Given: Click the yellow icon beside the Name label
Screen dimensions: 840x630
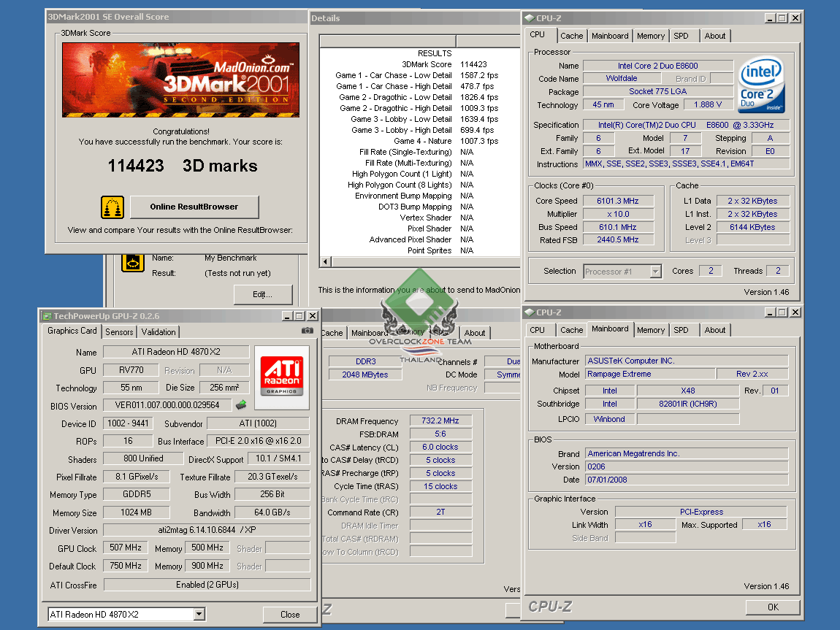Looking at the screenshot, I should point(133,262).
